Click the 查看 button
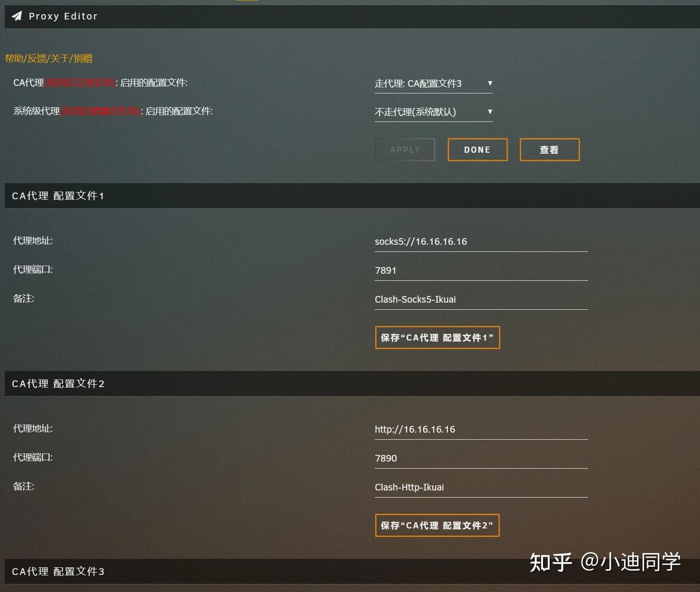Viewport: 700px width, 592px height. [549, 150]
